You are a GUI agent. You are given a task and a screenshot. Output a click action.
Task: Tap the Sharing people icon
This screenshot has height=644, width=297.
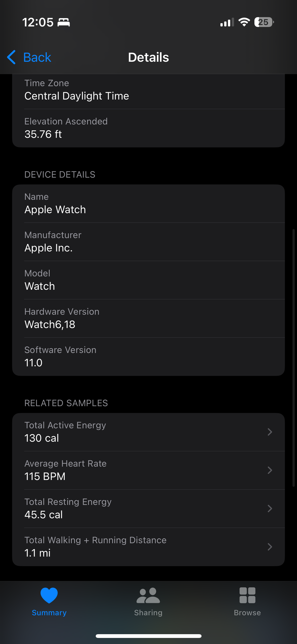click(x=148, y=595)
